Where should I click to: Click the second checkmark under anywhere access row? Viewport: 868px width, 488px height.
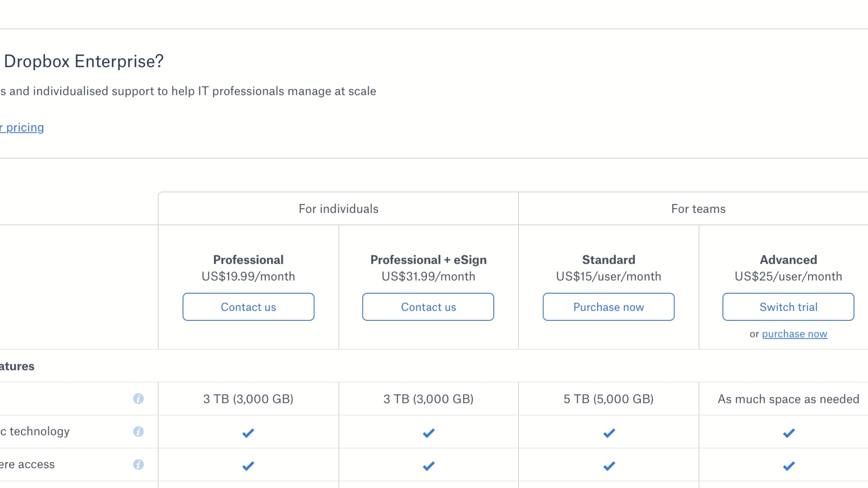click(x=428, y=465)
